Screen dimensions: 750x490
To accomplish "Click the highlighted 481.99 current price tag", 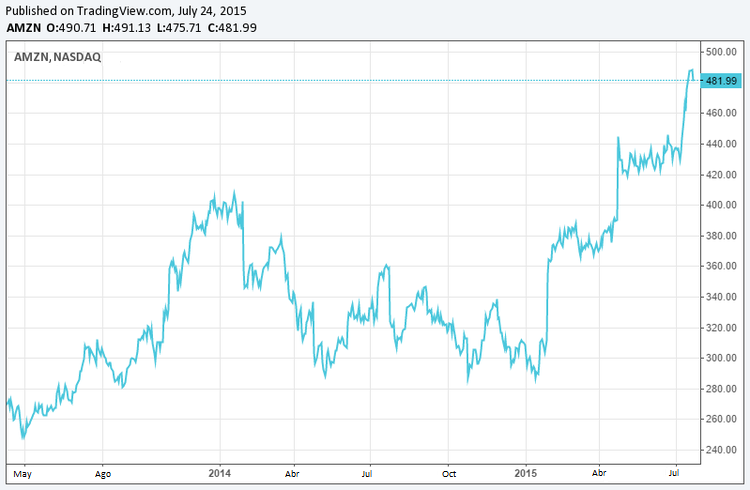I will coord(720,81).
